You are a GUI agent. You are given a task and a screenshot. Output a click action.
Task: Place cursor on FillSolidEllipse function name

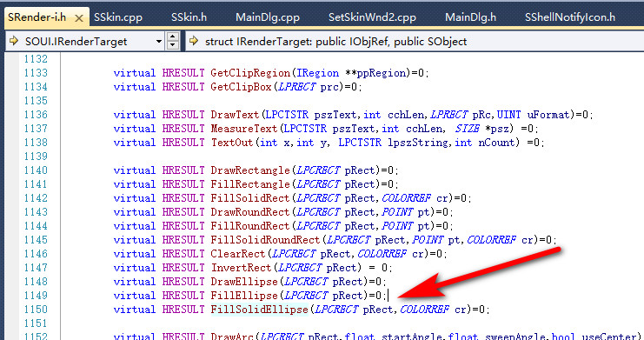(259, 310)
